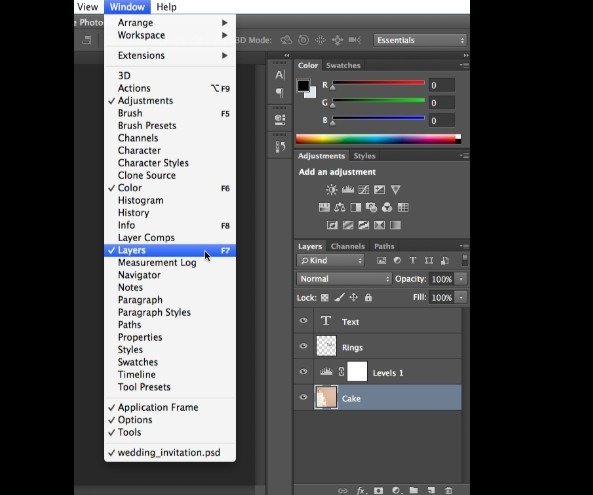
Task: Open the Normal blend mode dropdown
Action: [x=344, y=279]
